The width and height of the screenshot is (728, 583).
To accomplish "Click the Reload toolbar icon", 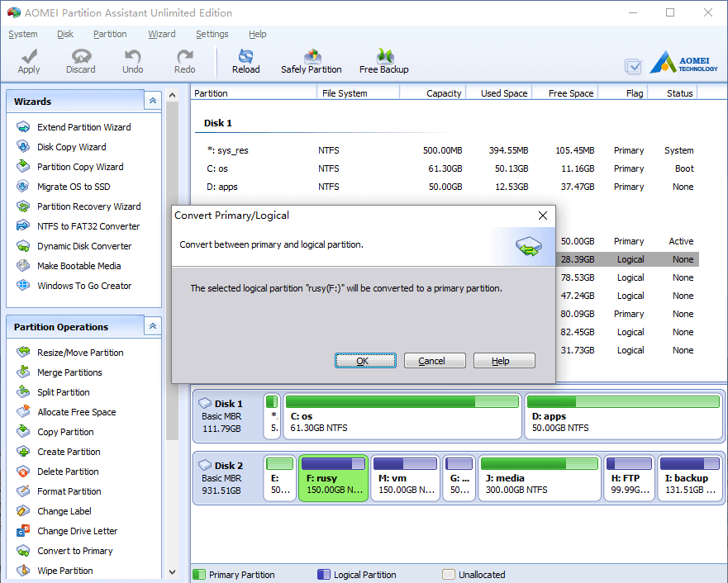I will (245, 56).
